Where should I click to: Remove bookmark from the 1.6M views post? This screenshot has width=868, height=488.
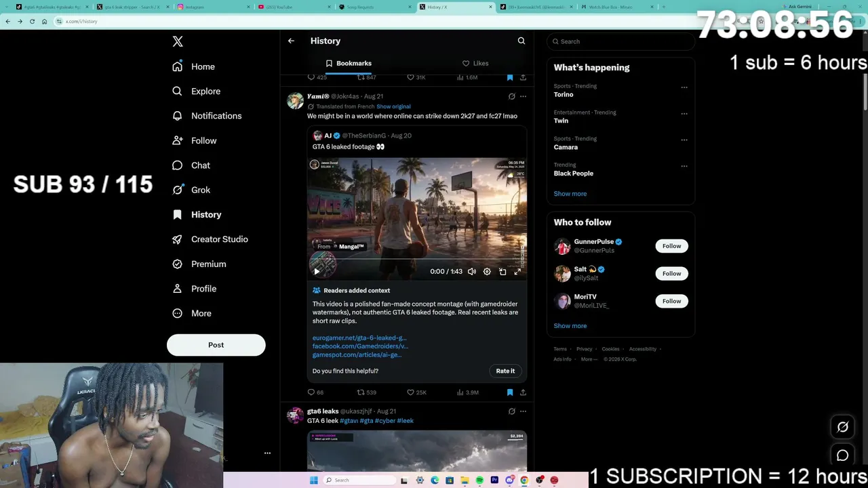[510, 77]
